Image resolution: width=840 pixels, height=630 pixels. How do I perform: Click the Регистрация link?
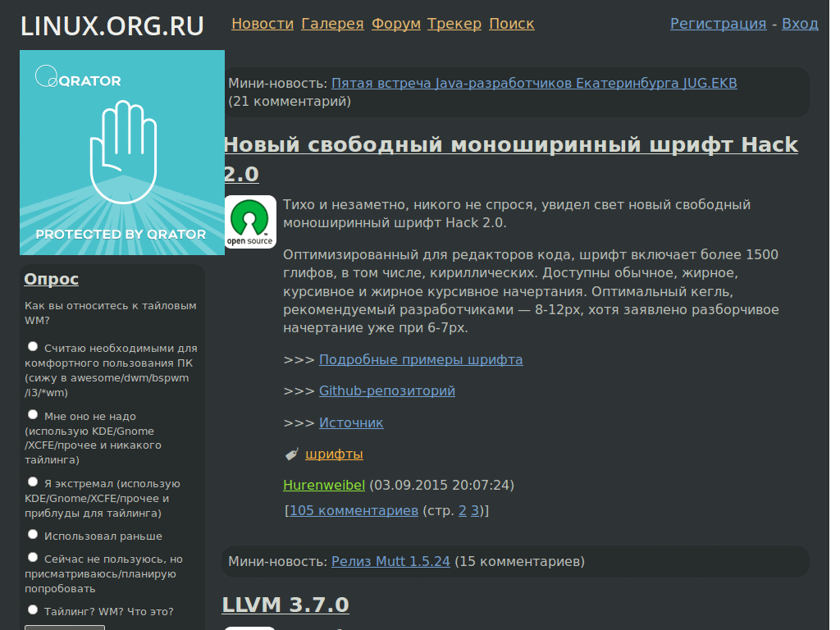[718, 24]
